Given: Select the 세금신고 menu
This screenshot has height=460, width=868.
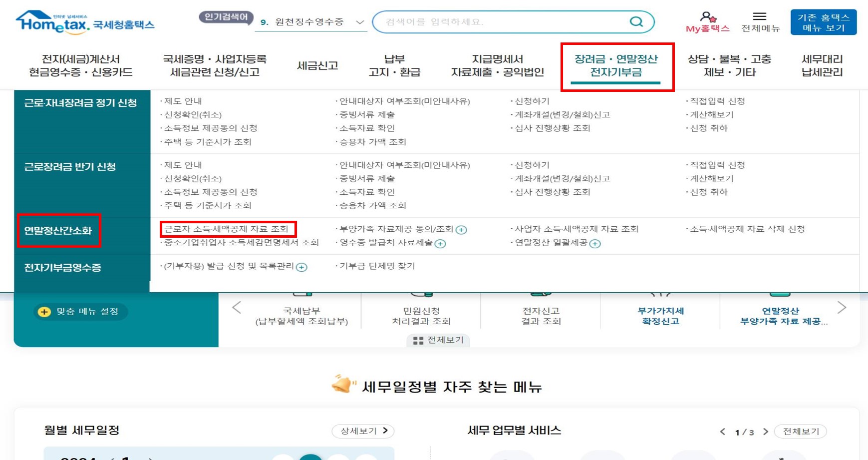Looking at the screenshot, I should click(317, 65).
